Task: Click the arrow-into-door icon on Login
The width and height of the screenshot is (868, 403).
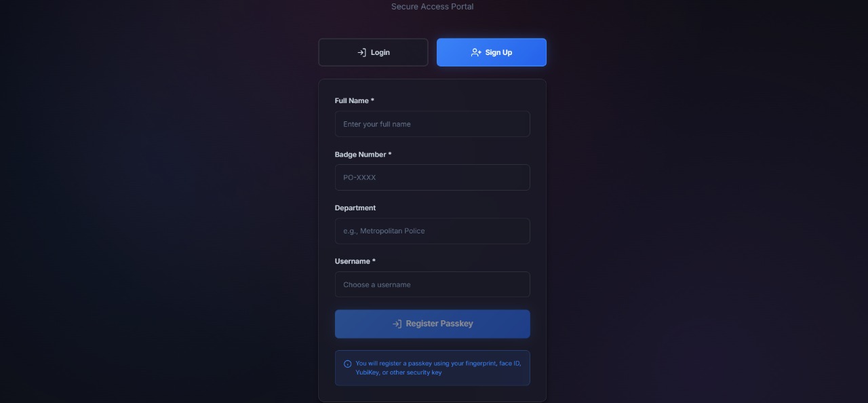Action: pyautogui.click(x=361, y=52)
